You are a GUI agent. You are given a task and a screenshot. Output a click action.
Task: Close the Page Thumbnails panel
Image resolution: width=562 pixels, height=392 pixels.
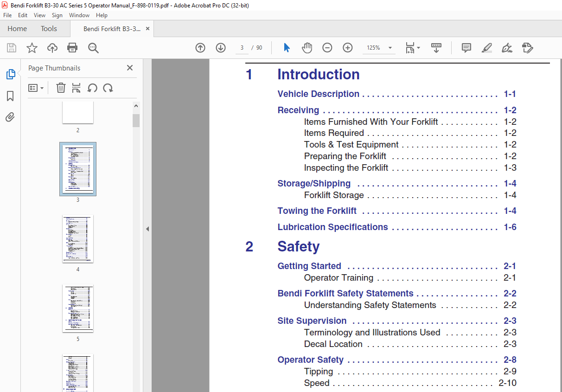(130, 68)
